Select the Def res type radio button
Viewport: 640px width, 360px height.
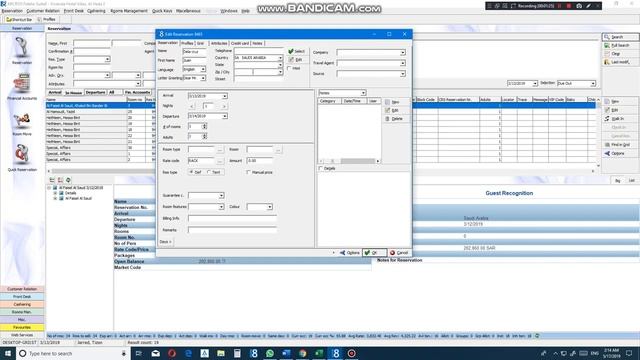click(191, 172)
